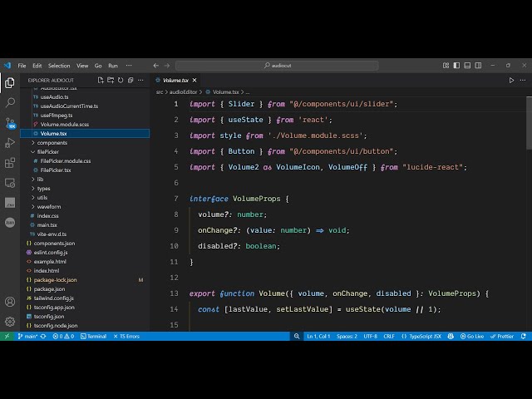
Task: Open the Explorer view in activity bar
Action: (10, 82)
